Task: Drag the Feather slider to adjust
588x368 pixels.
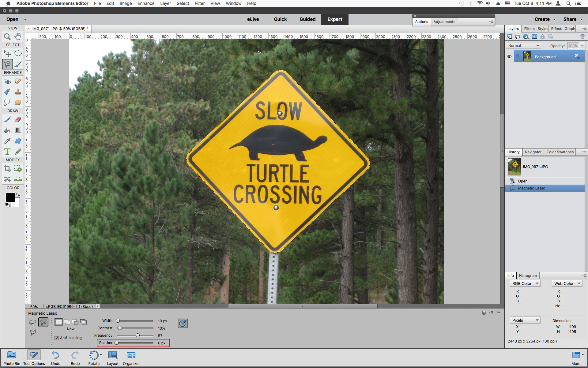Action: coord(117,343)
